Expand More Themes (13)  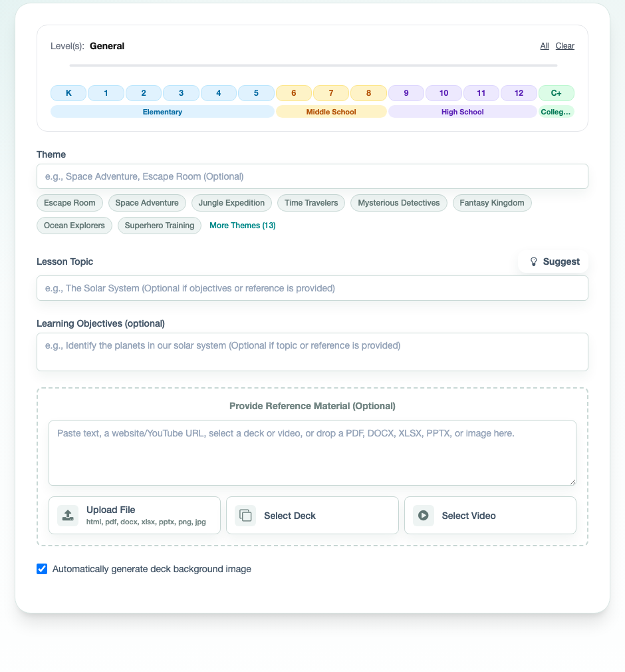click(x=242, y=226)
